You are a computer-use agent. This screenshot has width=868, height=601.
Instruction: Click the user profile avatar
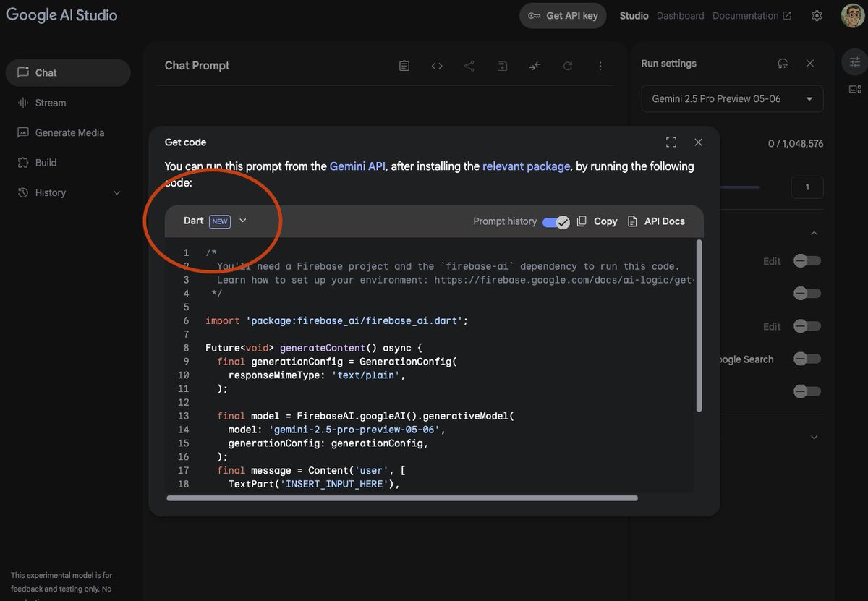[x=853, y=16]
